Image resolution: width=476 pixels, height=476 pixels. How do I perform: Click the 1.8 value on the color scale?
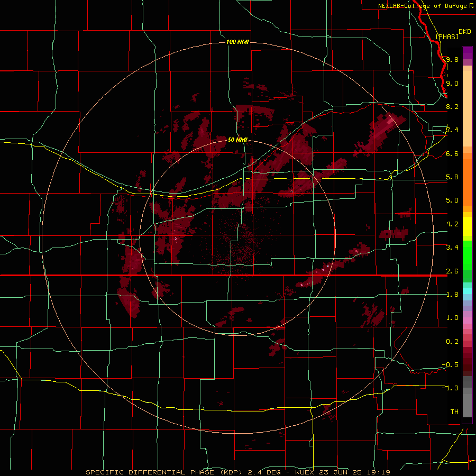(x=452, y=295)
